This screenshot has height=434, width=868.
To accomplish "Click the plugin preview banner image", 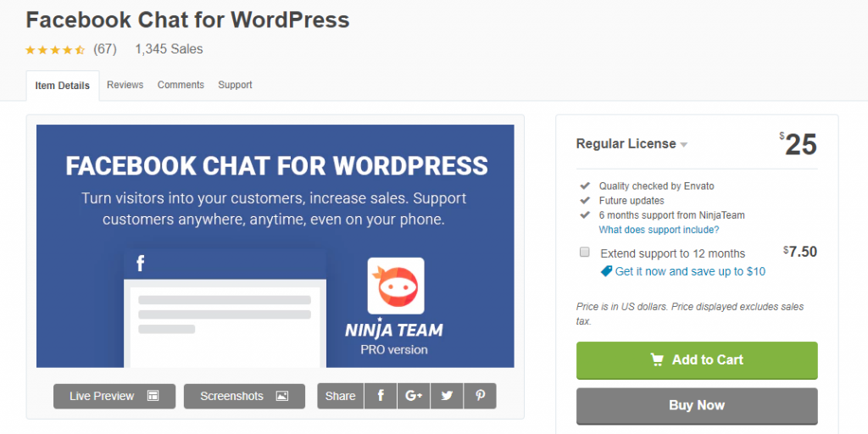I will [x=275, y=246].
